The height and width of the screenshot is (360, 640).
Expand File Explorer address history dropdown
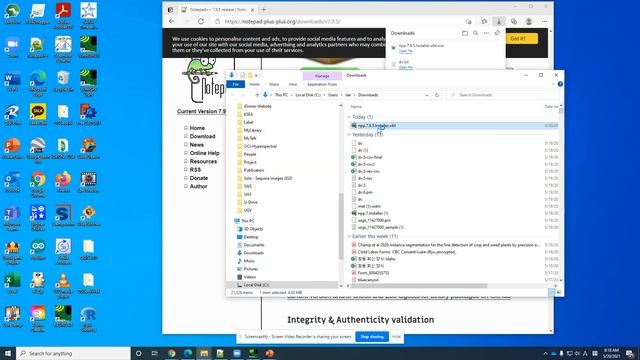[x=427, y=95]
